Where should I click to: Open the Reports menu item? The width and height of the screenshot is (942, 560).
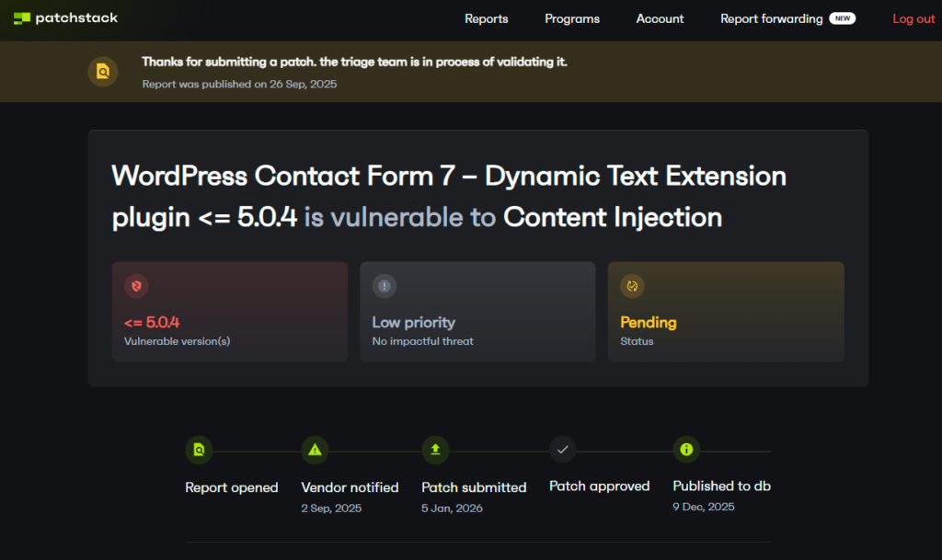click(x=486, y=18)
